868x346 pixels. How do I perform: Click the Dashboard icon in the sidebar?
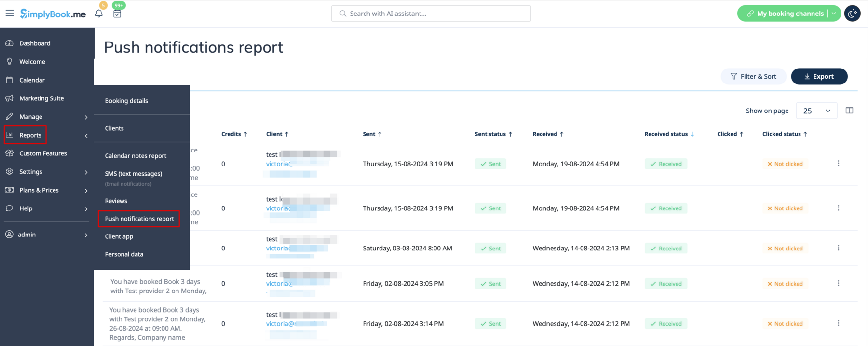click(10, 43)
